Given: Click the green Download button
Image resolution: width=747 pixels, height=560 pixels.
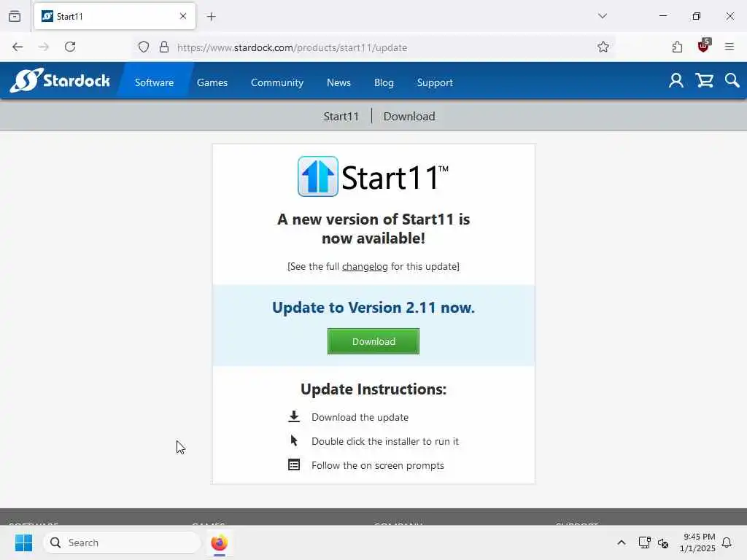Looking at the screenshot, I should click(373, 341).
